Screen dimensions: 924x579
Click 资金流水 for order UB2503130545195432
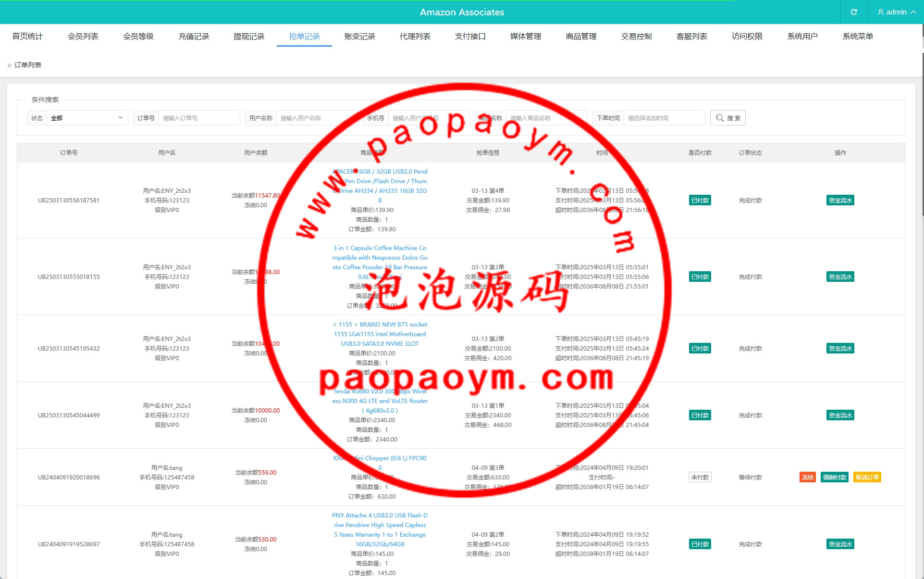(x=840, y=349)
